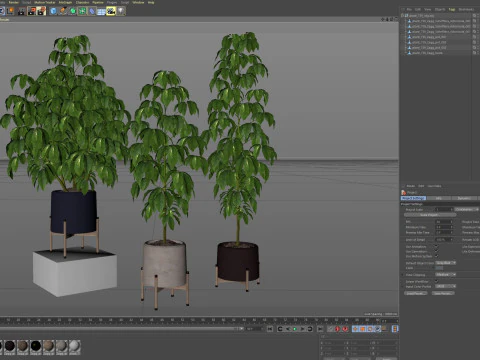
Task: Switch to the Info tab
Action: coord(438,198)
